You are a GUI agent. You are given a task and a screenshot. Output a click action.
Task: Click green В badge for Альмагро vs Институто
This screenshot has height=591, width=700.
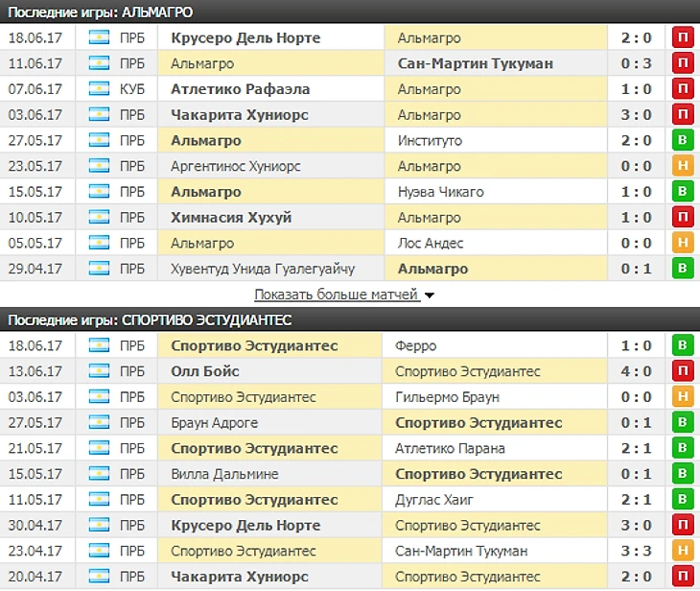pyautogui.click(x=684, y=141)
